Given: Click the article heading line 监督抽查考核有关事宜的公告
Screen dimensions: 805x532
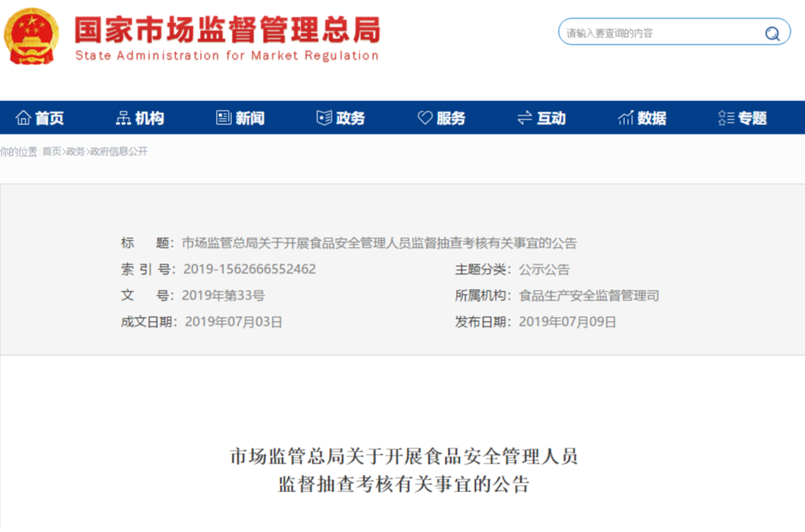Looking at the screenshot, I should (x=403, y=483).
